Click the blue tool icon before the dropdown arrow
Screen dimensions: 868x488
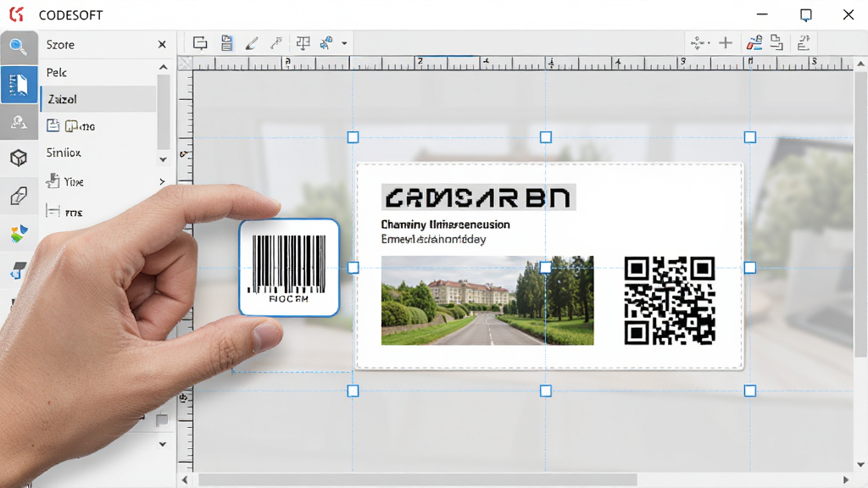[326, 42]
